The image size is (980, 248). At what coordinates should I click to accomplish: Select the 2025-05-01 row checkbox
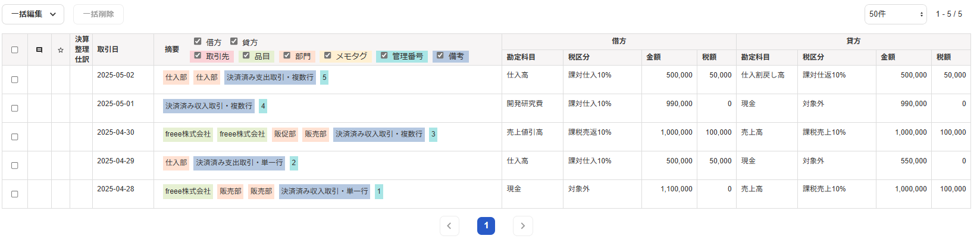point(15,108)
